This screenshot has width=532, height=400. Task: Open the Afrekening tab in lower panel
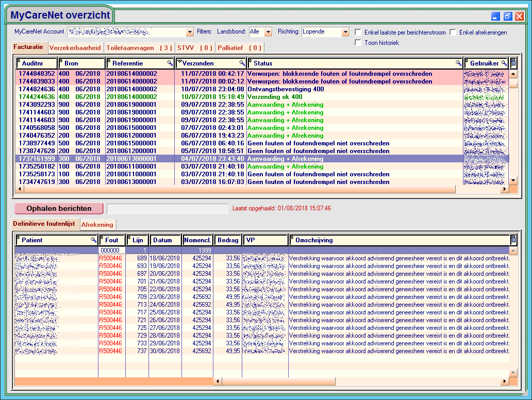(97, 225)
